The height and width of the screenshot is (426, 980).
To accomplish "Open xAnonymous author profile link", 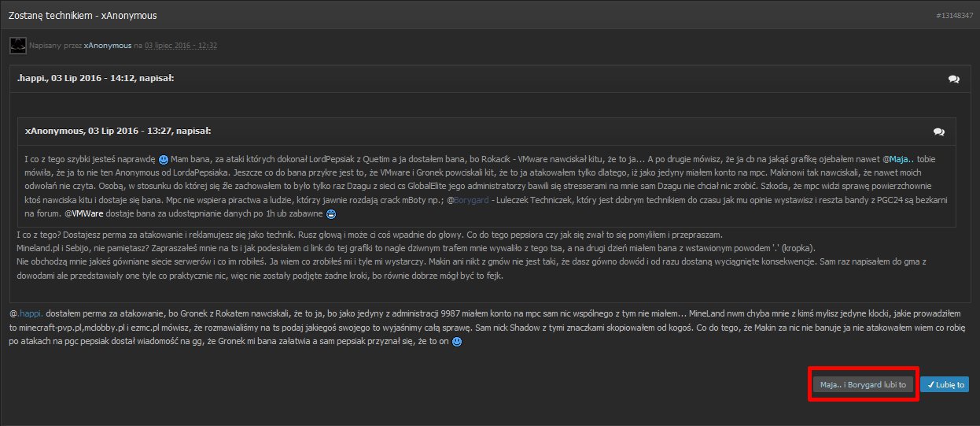I will [x=108, y=46].
